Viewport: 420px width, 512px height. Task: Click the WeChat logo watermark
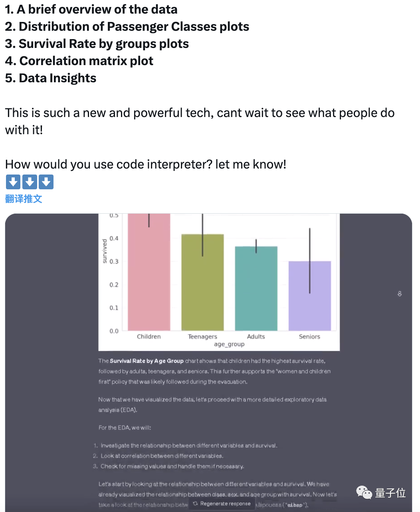[364, 492]
